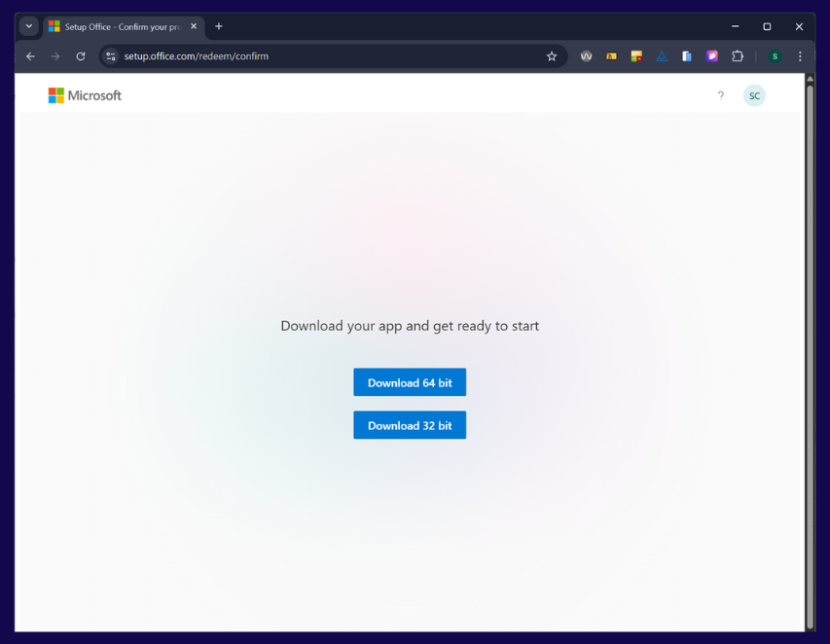Close the Setup Office tab
The height and width of the screenshot is (644, 830).
194,26
